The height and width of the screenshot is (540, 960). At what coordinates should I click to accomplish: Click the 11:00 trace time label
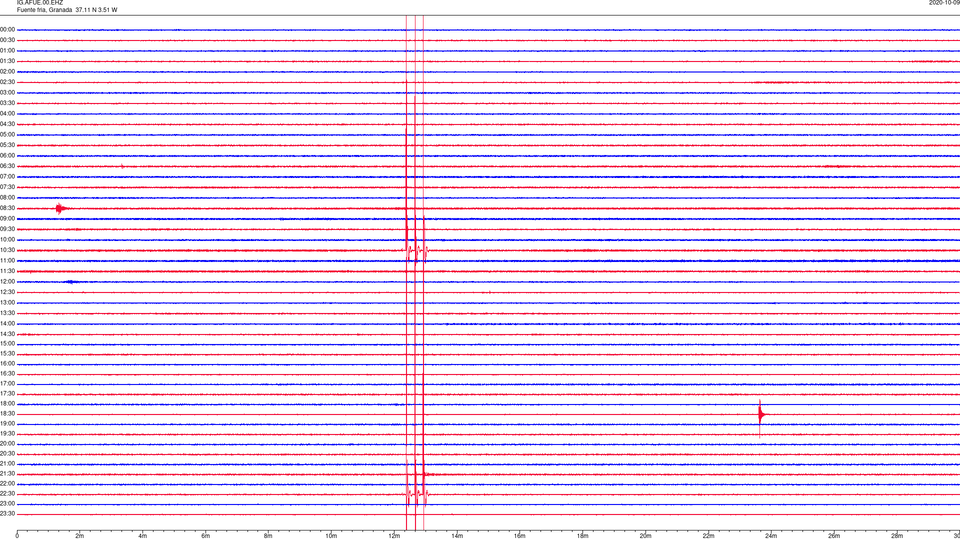[7, 261]
